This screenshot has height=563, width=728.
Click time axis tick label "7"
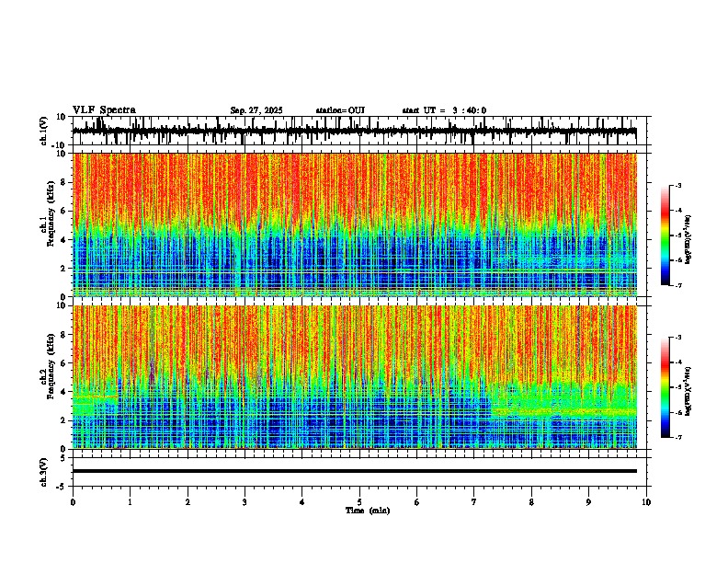pos(474,502)
